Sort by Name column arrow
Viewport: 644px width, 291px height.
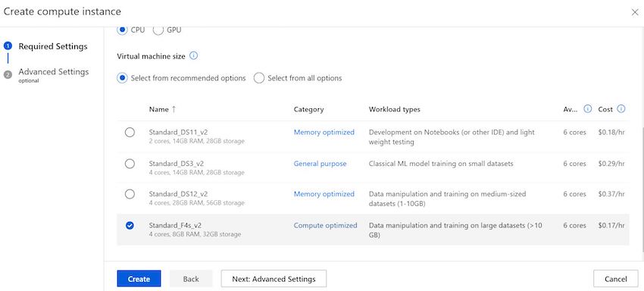click(x=174, y=109)
